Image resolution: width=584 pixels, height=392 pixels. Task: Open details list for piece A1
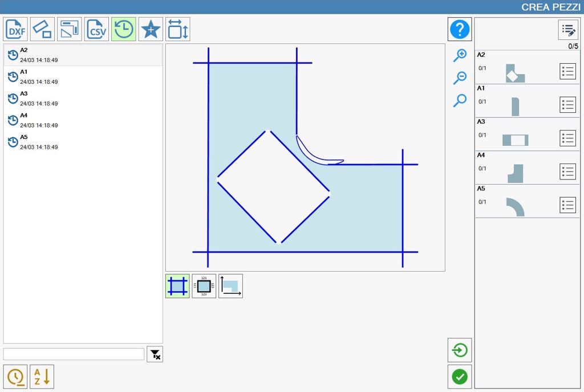pos(567,104)
